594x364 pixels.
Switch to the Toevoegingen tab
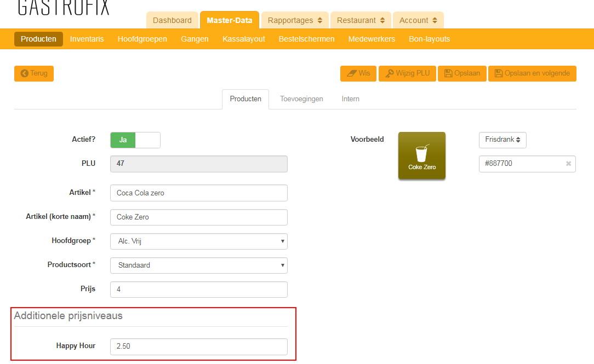point(301,99)
